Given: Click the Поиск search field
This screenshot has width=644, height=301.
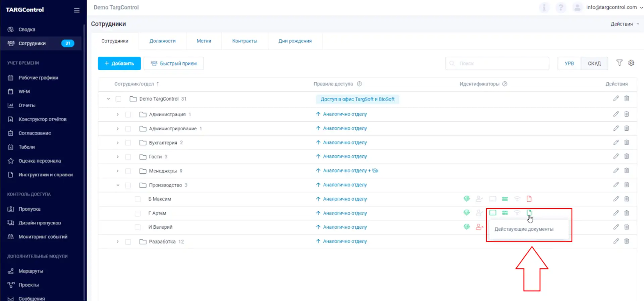Looking at the screenshot, I should pos(497,63).
